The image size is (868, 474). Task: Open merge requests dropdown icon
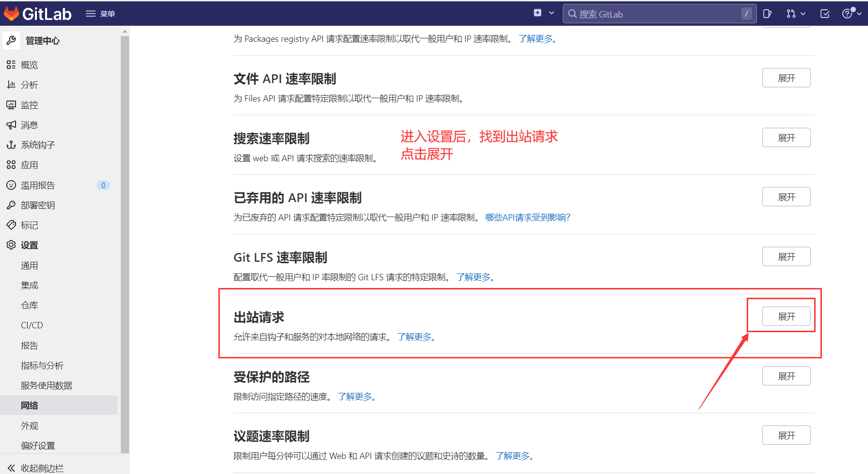pyautogui.click(x=796, y=14)
